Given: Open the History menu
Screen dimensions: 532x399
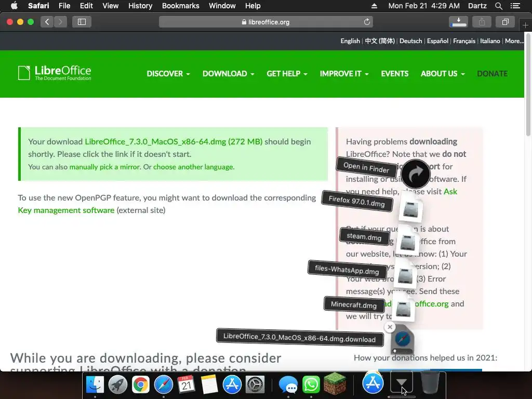Looking at the screenshot, I should 140,6.
